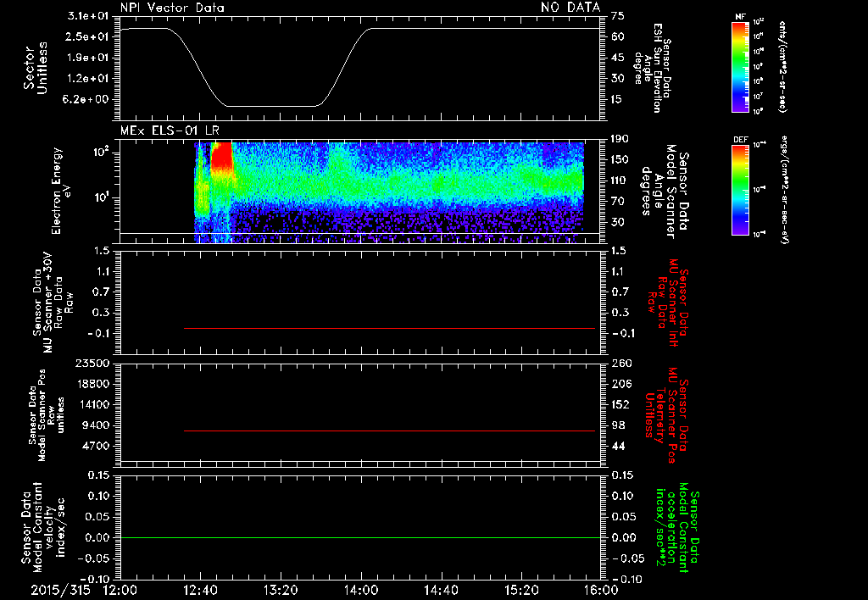Click the 23500 tick on scanner position axis

point(93,363)
